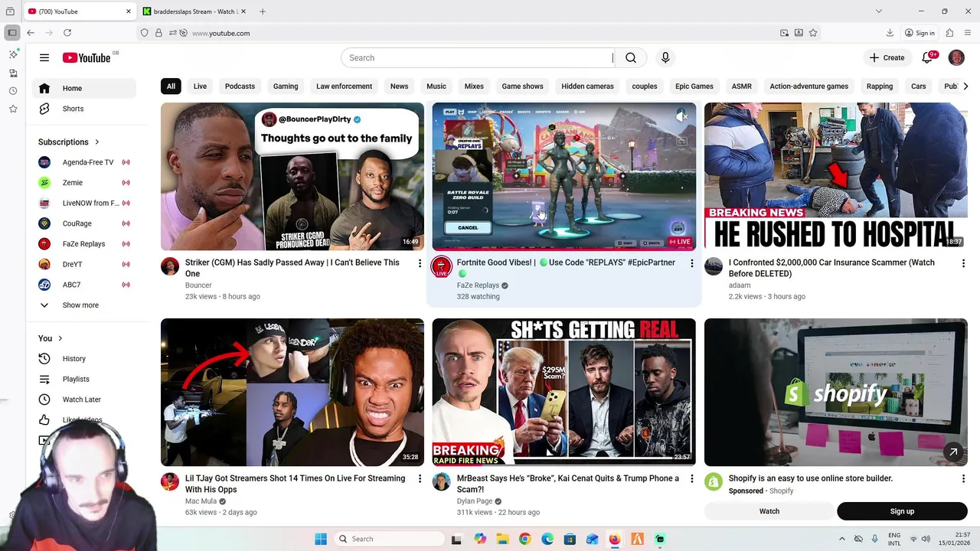The image size is (980, 551).
Task: Select the Live filter chip
Action: (x=200, y=86)
